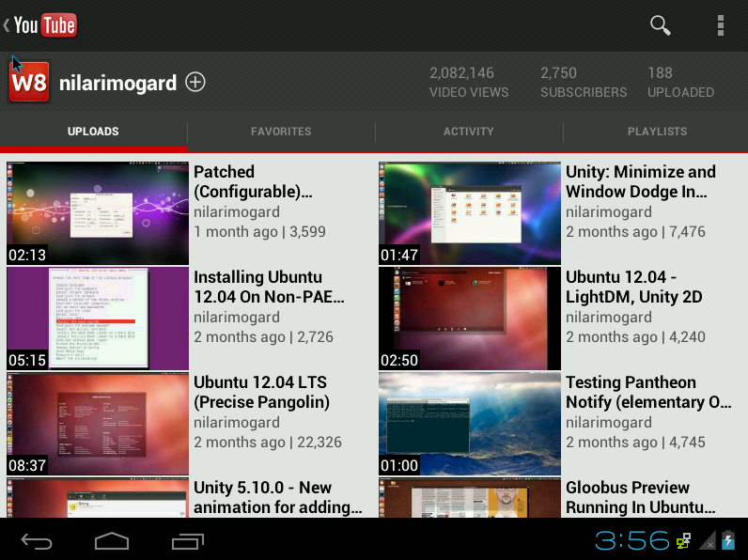Tap the 3:56 clock
Viewport: 748px width, 560px height.
click(632, 540)
